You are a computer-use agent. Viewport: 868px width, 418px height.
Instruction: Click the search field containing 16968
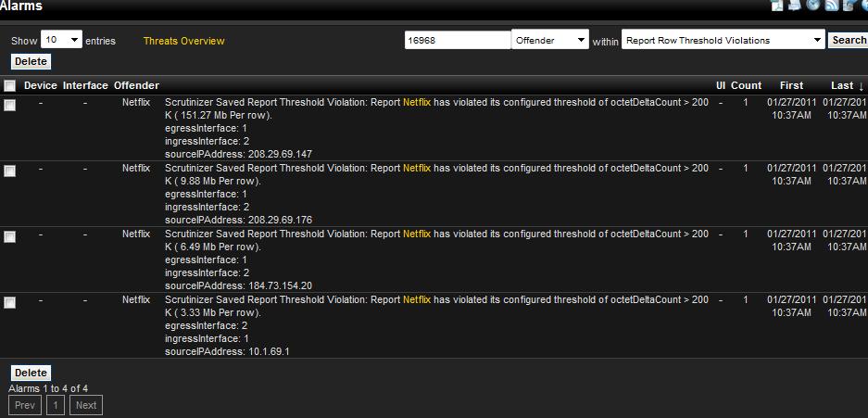tap(458, 40)
